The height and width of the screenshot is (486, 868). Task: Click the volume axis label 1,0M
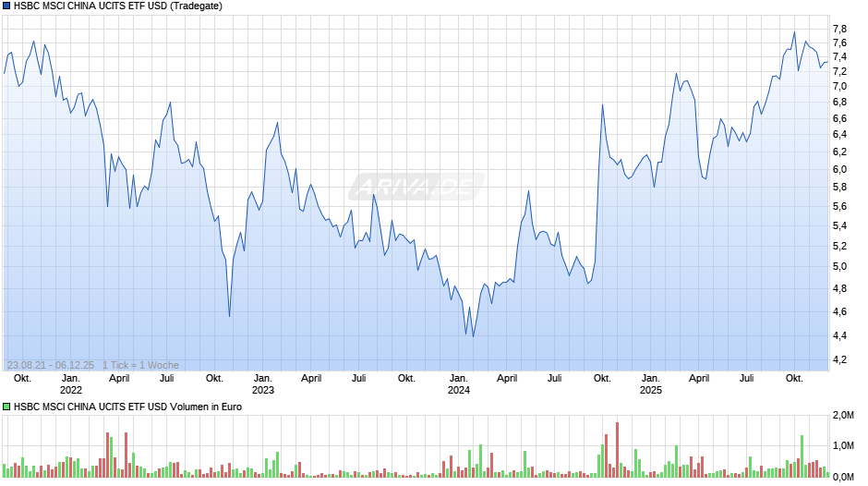tap(843, 446)
